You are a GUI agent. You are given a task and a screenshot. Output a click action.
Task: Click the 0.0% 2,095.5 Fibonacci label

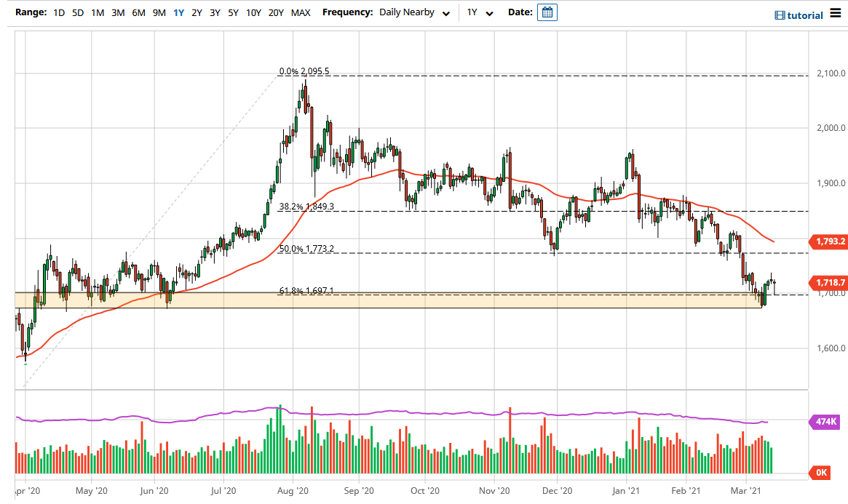[x=304, y=71]
